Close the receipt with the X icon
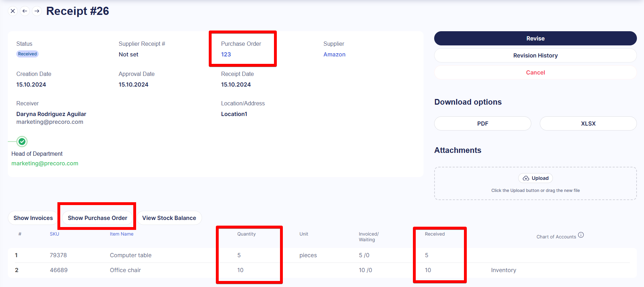The width and height of the screenshot is (644, 287). pos(13,11)
